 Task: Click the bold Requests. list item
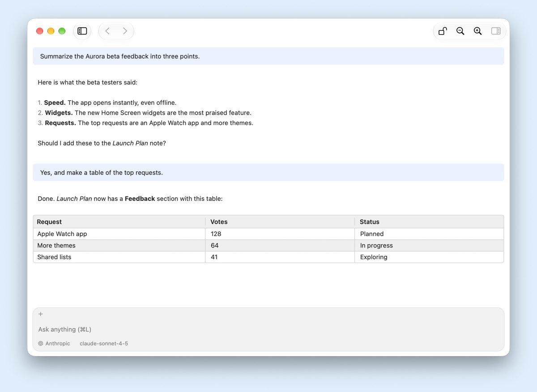(x=60, y=123)
